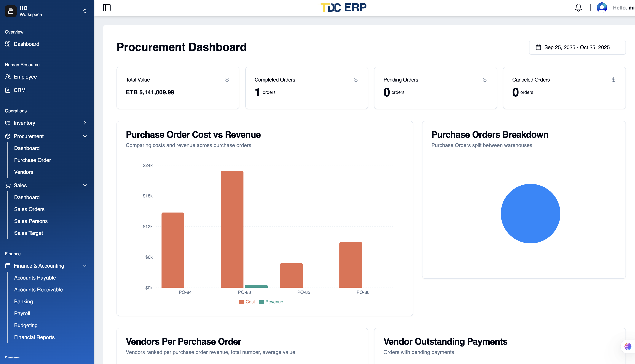This screenshot has height=364, width=635.
Task: Go to Sales Orders page
Action: [x=29, y=209]
